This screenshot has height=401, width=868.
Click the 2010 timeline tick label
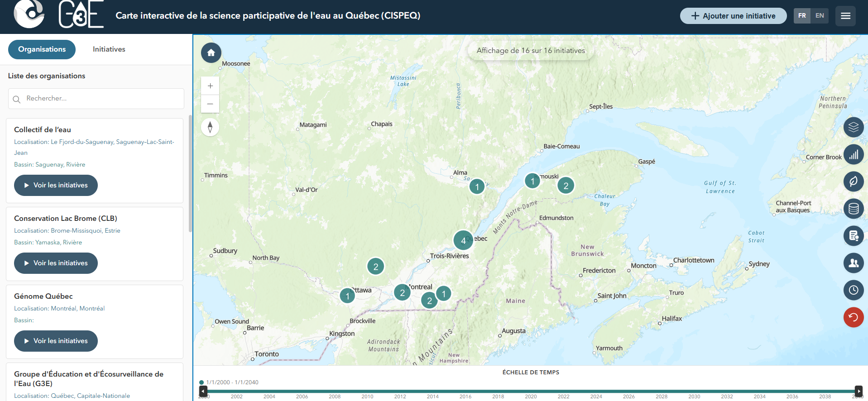(x=367, y=397)
